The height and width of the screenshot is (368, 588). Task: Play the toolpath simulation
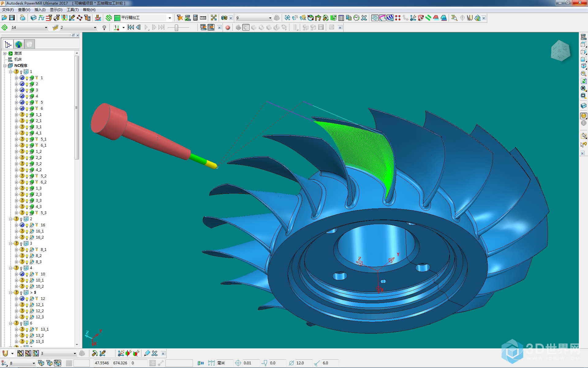point(146,28)
